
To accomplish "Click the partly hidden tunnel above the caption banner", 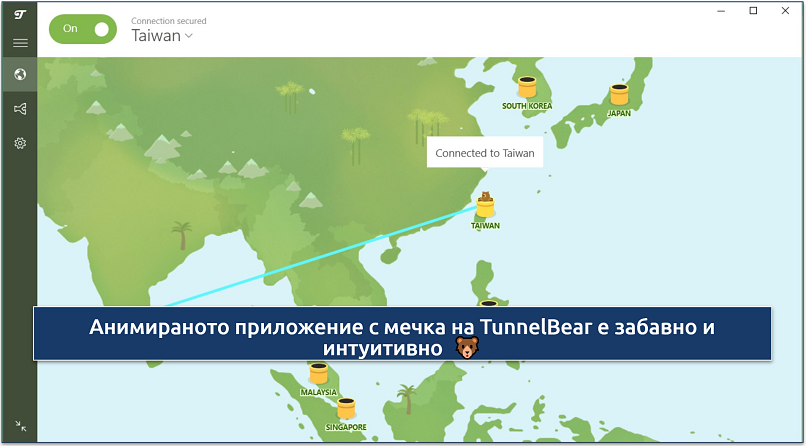I will pyautogui.click(x=488, y=303).
